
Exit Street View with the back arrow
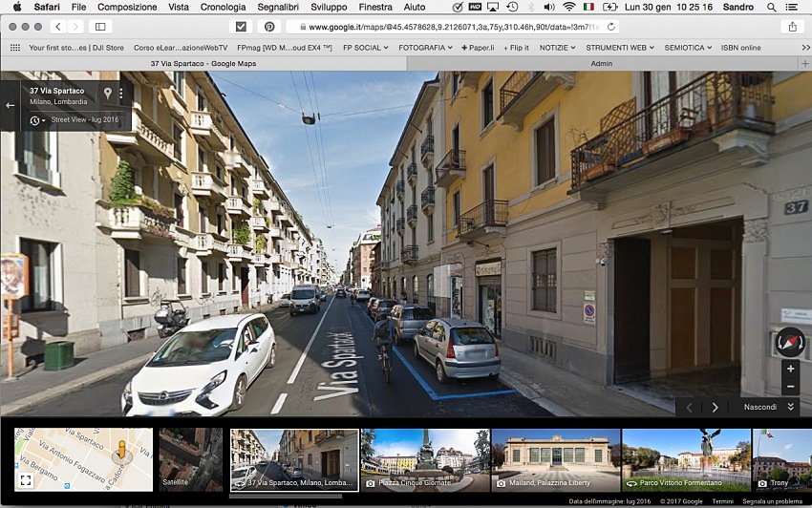(x=10, y=105)
